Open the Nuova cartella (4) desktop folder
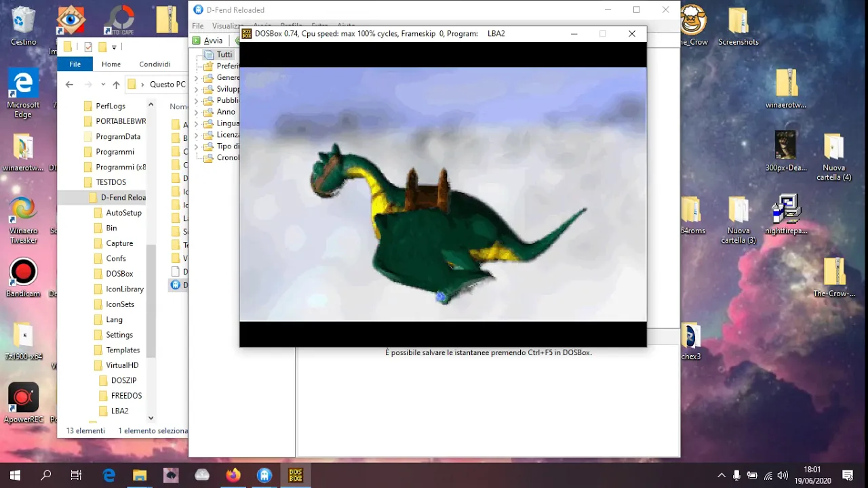The width and height of the screenshot is (868, 488). 833,157
